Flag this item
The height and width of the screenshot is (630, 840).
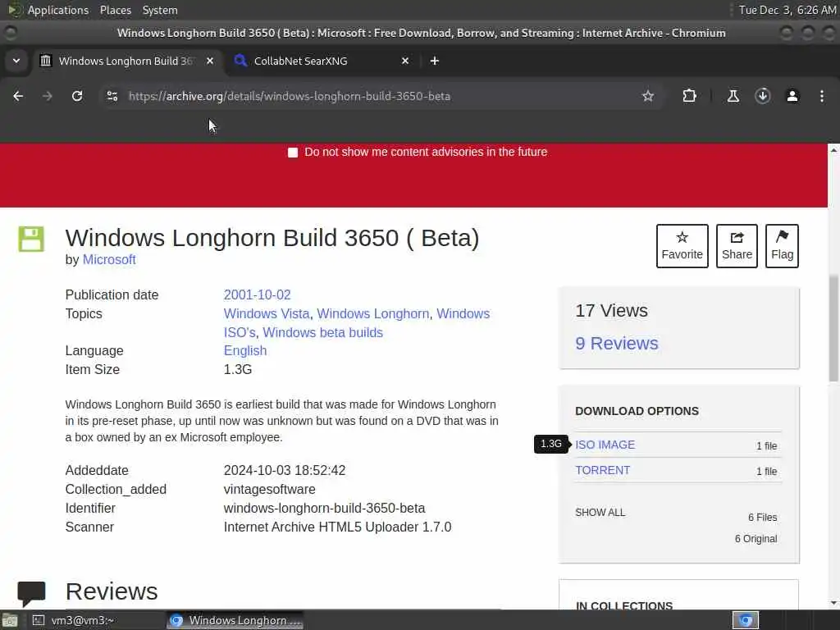click(782, 246)
